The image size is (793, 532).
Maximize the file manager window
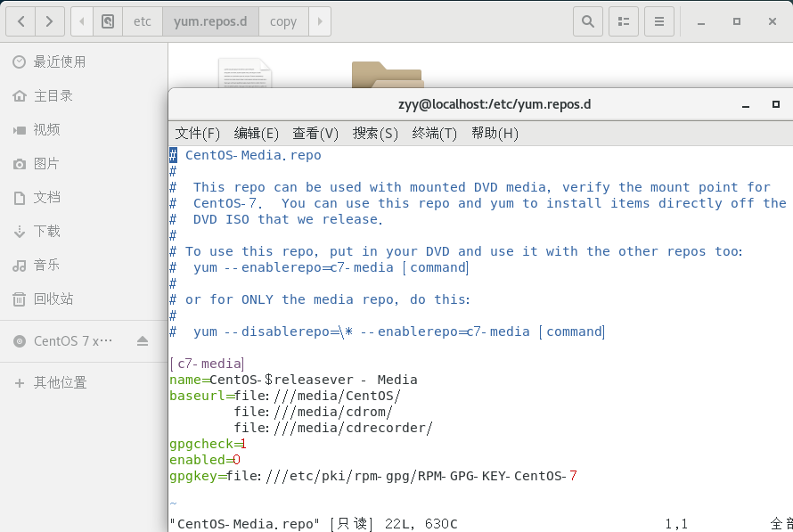tap(736, 21)
